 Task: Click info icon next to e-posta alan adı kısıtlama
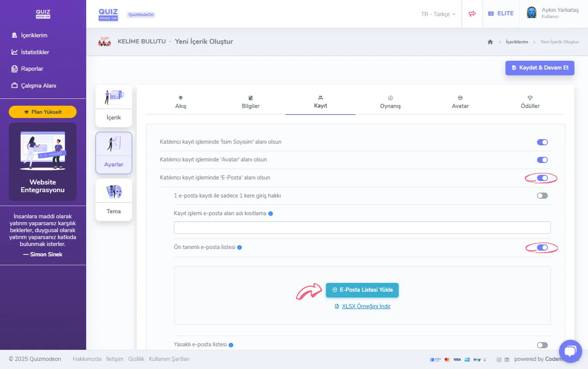pyautogui.click(x=271, y=214)
